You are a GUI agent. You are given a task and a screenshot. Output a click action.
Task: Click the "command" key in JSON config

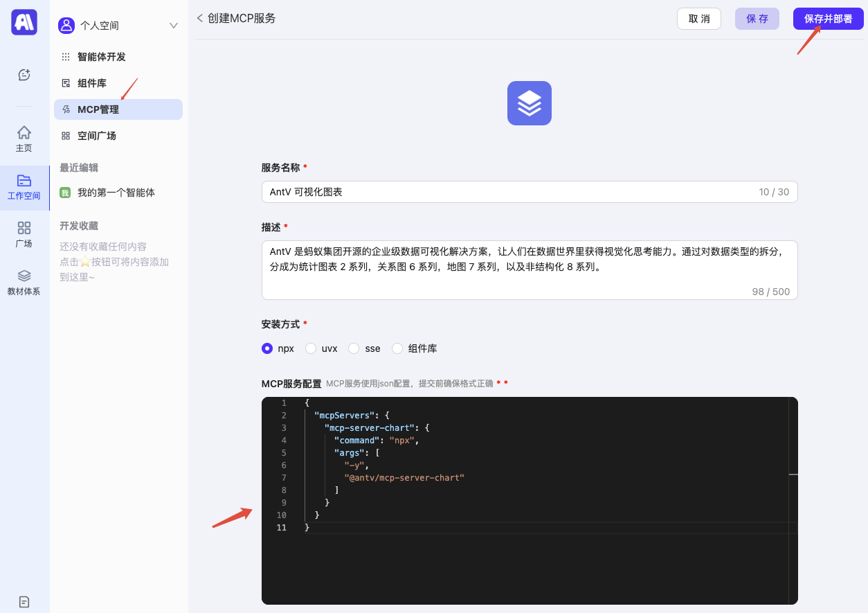(x=356, y=441)
